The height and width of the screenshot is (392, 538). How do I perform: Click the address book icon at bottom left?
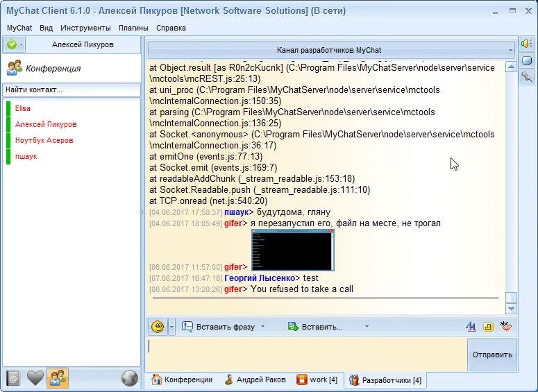13,378
